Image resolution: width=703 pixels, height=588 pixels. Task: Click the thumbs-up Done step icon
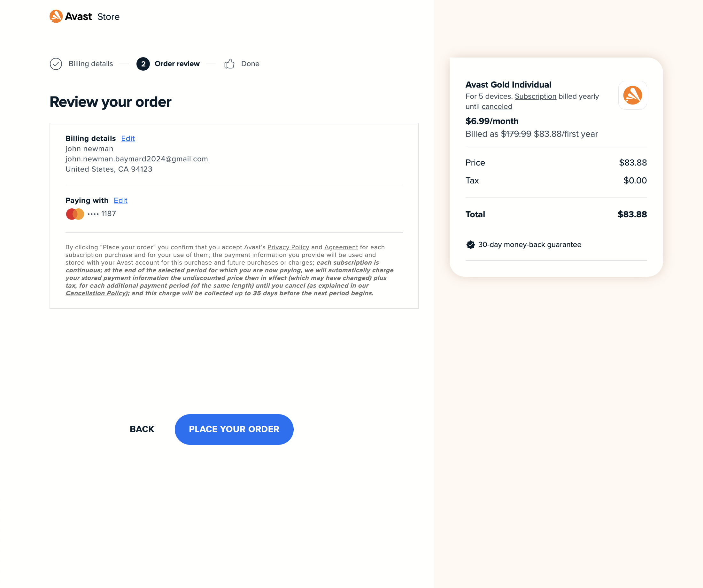coord(229,64)
